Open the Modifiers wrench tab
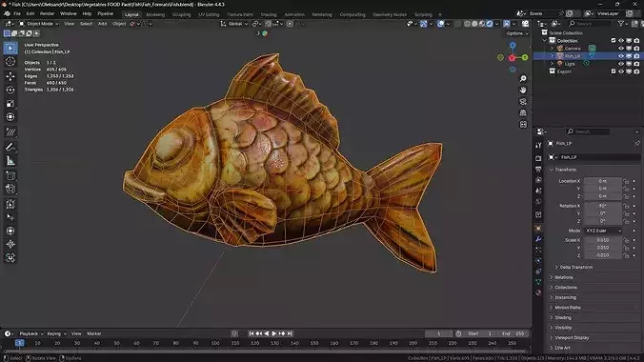 pyautogui.click(x=538, y=239)
